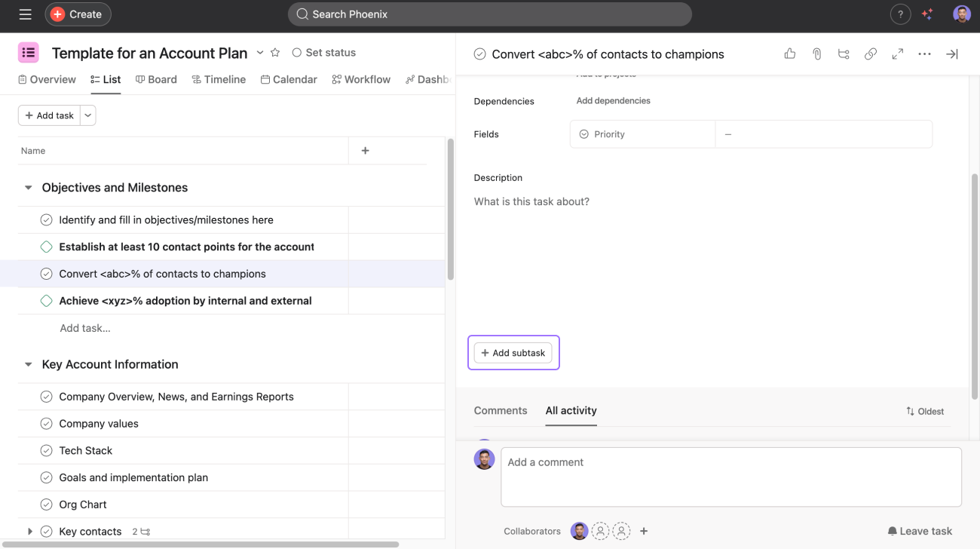Mark 'Company values' task complete
The width and height of the screenshot is (980, 549).
(x=46, y=424)
